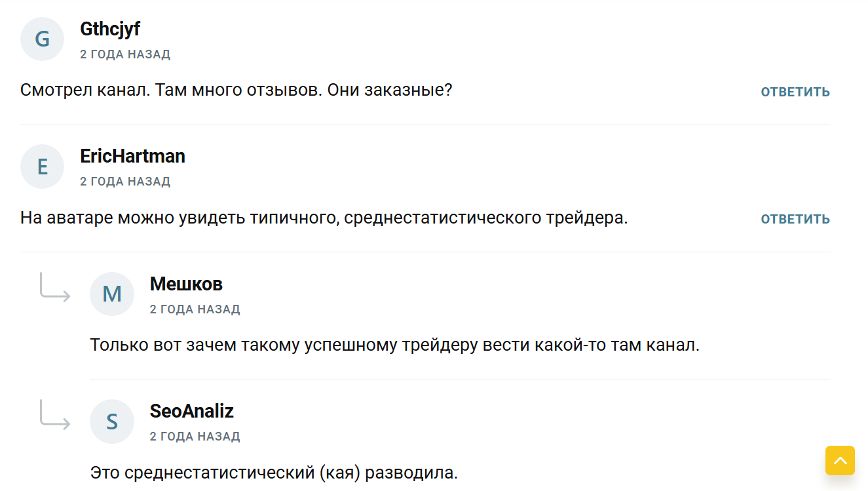Reply to Gthcjyf's comment via ОТВЕТИТЬ
The width and height of the screenshot is (868, 491).
pos(795,92)
